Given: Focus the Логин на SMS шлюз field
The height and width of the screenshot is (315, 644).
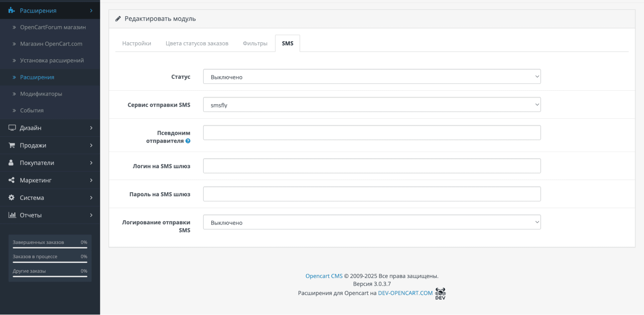Looking at the screenshot, I should tap(372, 166).
